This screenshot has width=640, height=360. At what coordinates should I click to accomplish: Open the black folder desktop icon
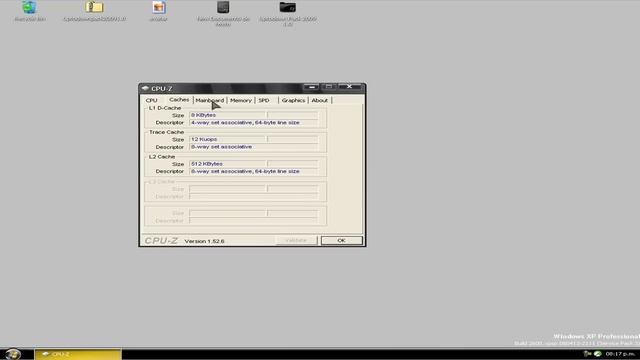pos(288,7)
